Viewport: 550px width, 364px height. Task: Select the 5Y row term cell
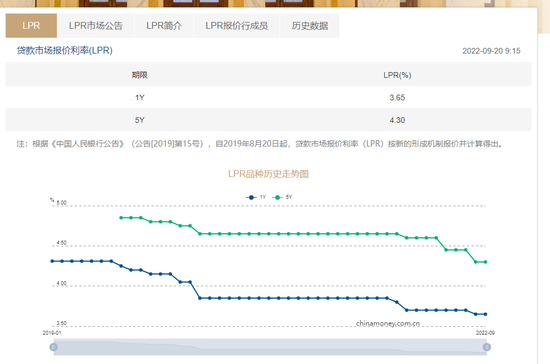(x=140, y=120)
